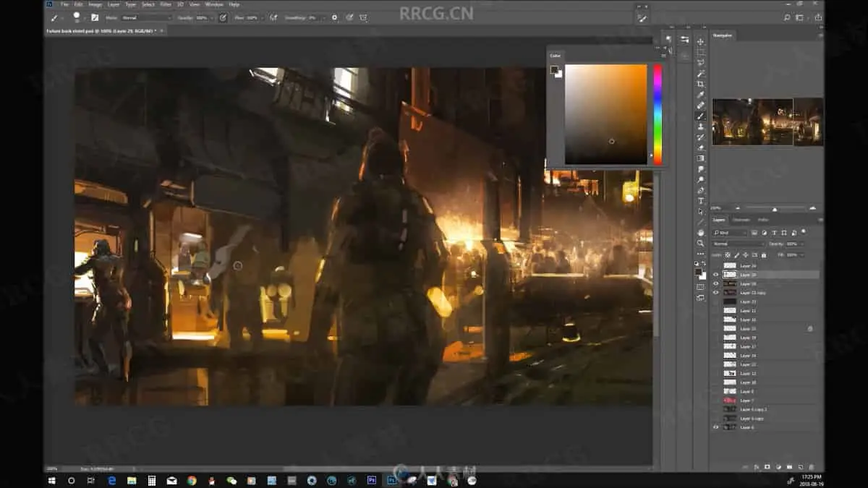868x488 pixels.
Task: Choose the Eraser tool
Action: [x=700, y=147]
